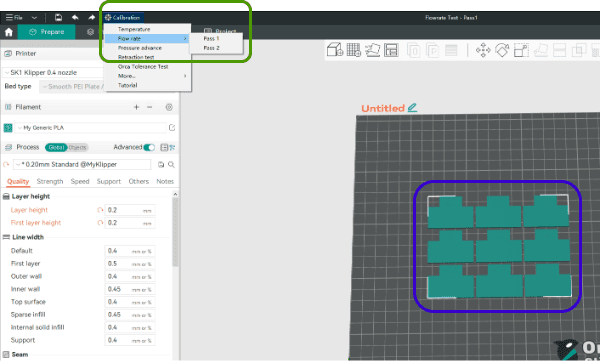The image size is (600, 361).
Task: Click the Layer height value field
Action: point(130,210)
